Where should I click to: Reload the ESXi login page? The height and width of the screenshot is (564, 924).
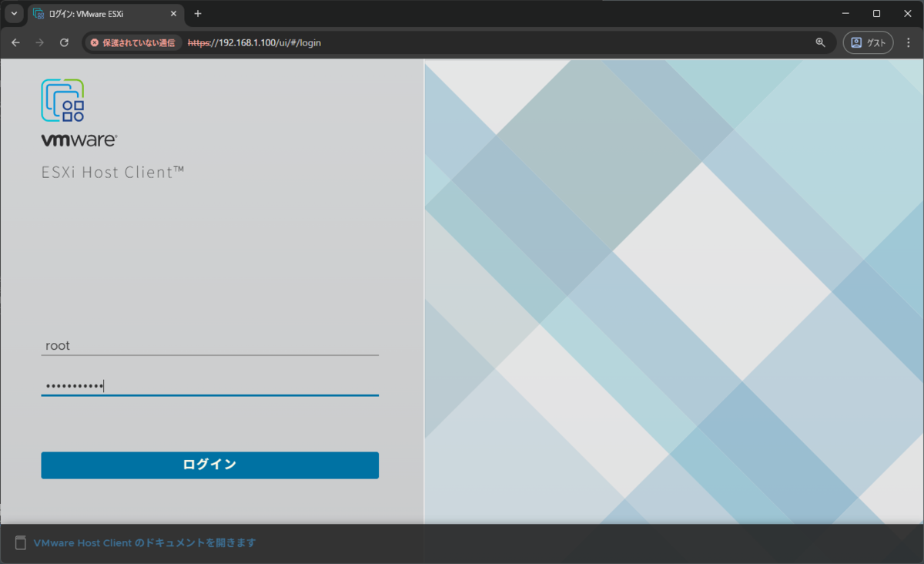pos(65,42)
